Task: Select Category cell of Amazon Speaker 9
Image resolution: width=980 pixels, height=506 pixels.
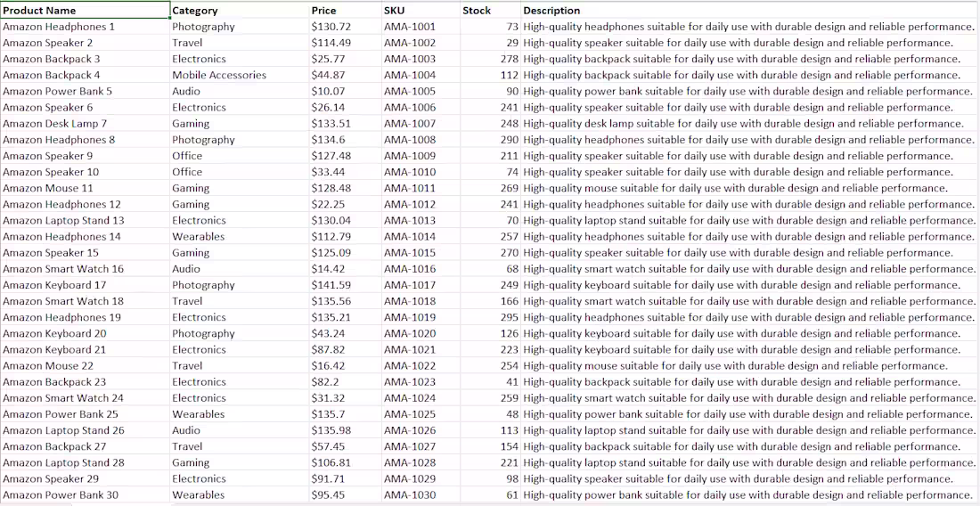Action: point(240,156)
